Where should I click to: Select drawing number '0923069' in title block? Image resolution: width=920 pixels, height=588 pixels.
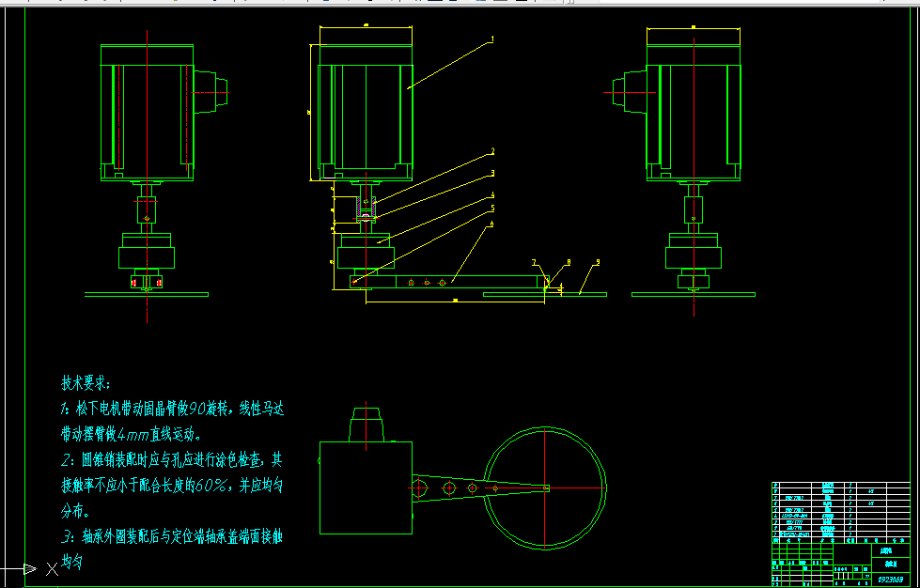pos(890,580)
